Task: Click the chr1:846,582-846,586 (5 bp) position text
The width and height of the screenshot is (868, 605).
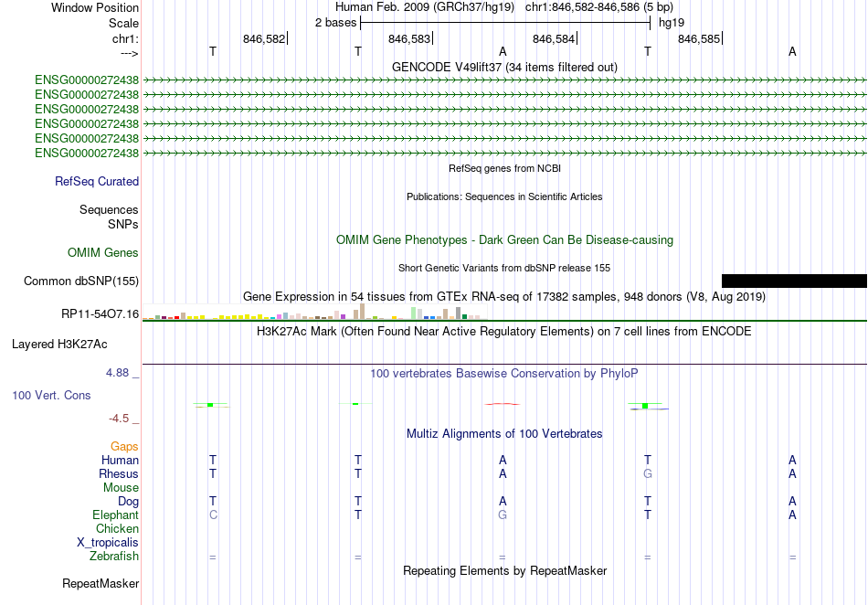Action: (x=599, y=7)
